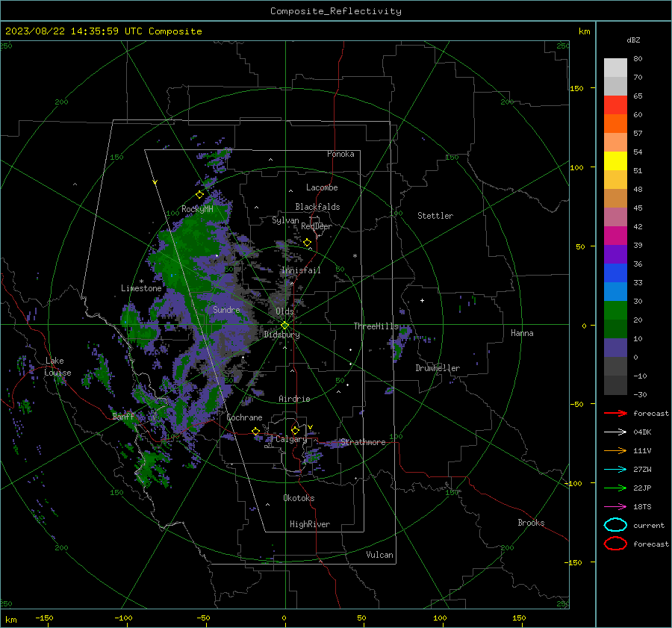Pick the yellow 51-54 dBZ swatch
Screen dimensions: 672x628
coord(615,161)
